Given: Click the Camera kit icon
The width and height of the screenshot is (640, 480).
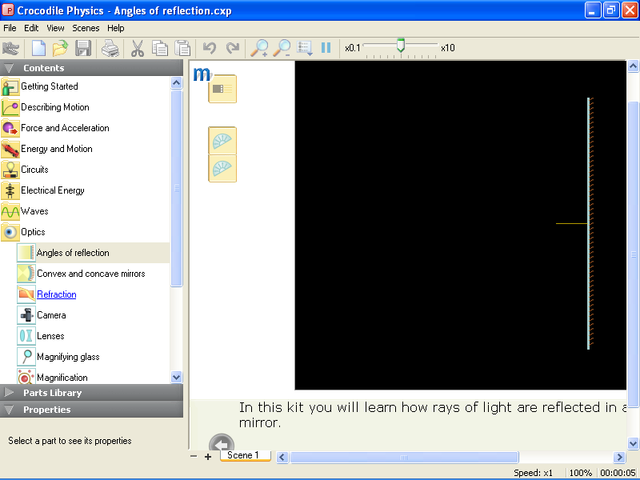Looking at the screenshot, I should point(26,315).
